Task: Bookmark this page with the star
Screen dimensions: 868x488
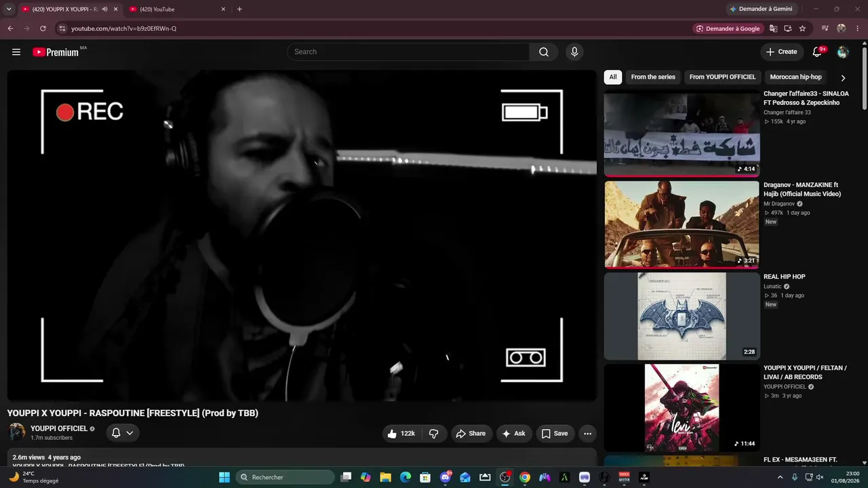Action: 802,28
